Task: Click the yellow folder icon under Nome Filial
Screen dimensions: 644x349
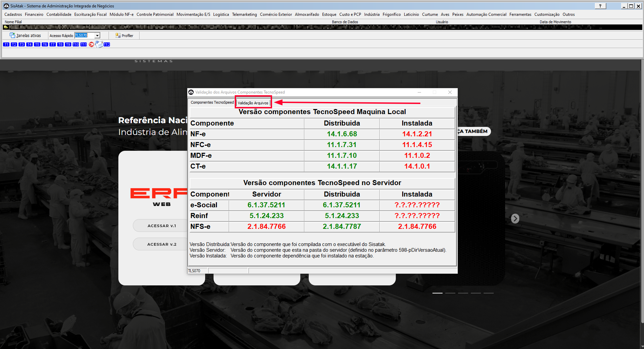Action: [x=6, y=27]
